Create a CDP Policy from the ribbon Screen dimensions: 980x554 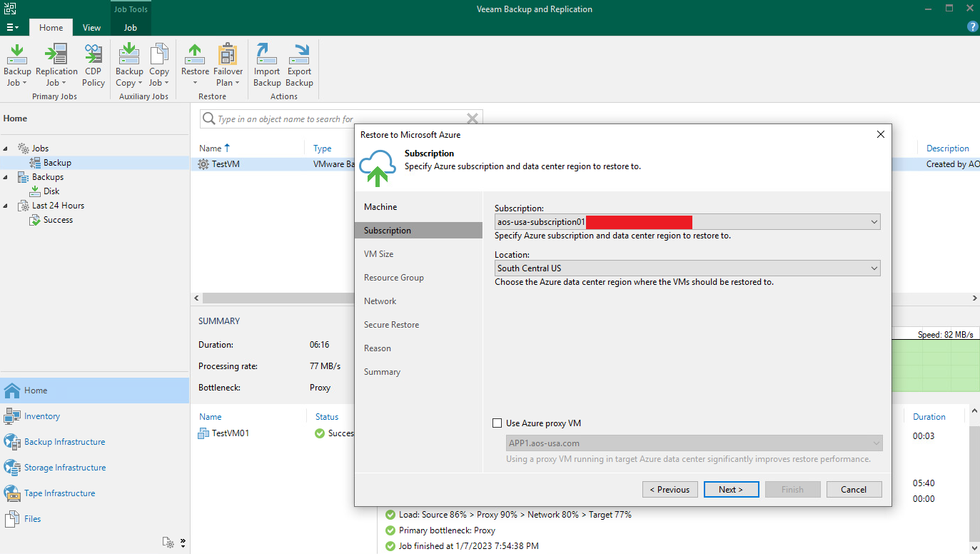tap(93, 65)
